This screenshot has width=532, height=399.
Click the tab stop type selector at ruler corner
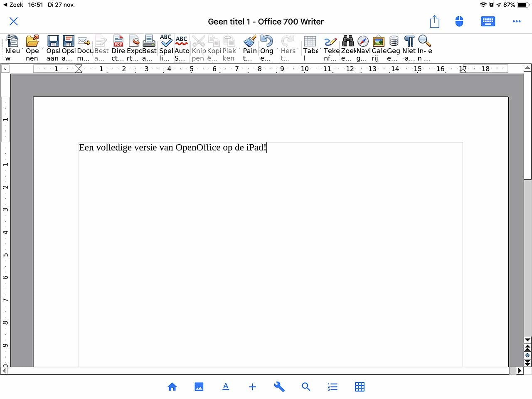click(5, 69)
